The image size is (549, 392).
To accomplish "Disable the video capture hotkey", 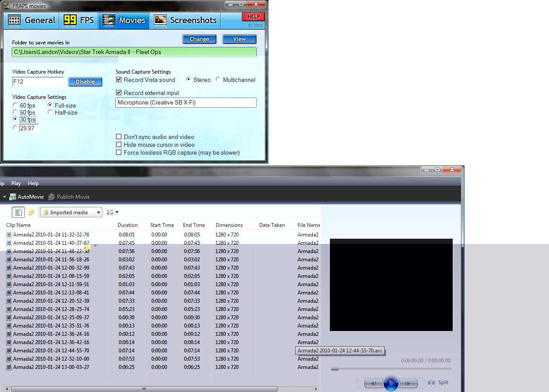I will (85, 81).
